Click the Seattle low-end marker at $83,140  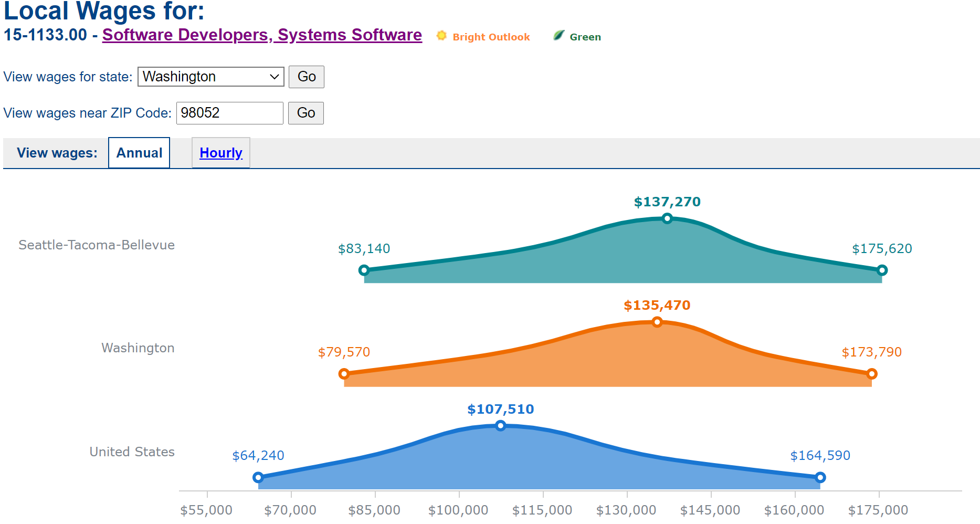coord(364,270)
